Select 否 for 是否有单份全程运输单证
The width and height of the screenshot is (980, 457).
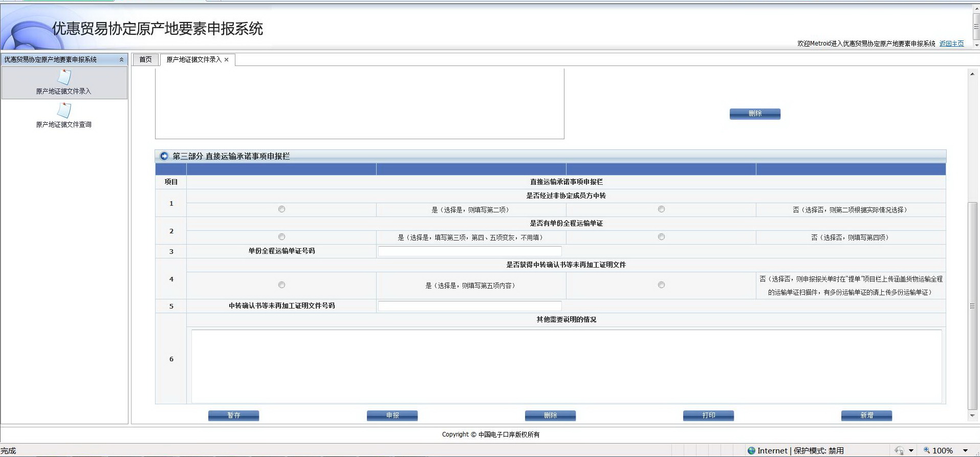[661, 237]
